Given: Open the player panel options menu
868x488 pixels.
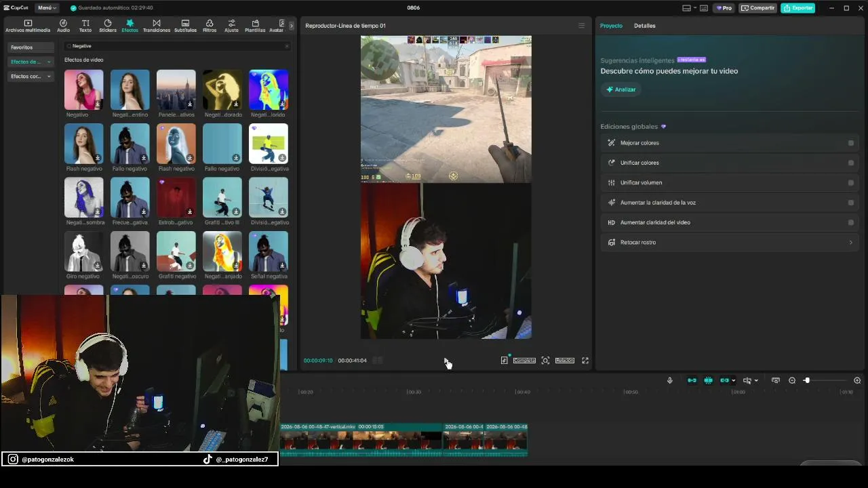Looking at the screenshot, I should [x=581, y=26].
